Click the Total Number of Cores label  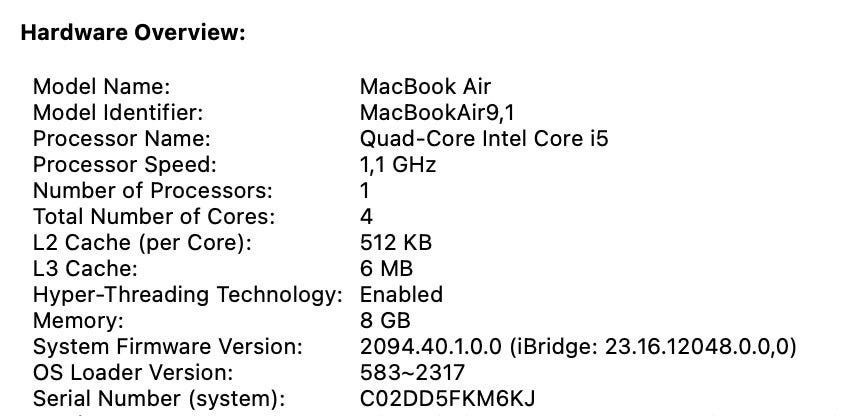coord(153,217)
